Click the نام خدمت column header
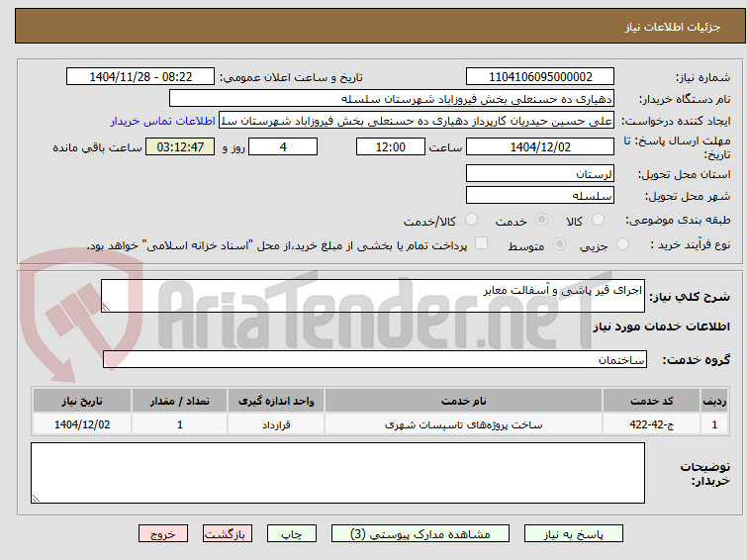The height and width of the screenshot is (560, 747). pyautogui.click(x=464, y=401)
